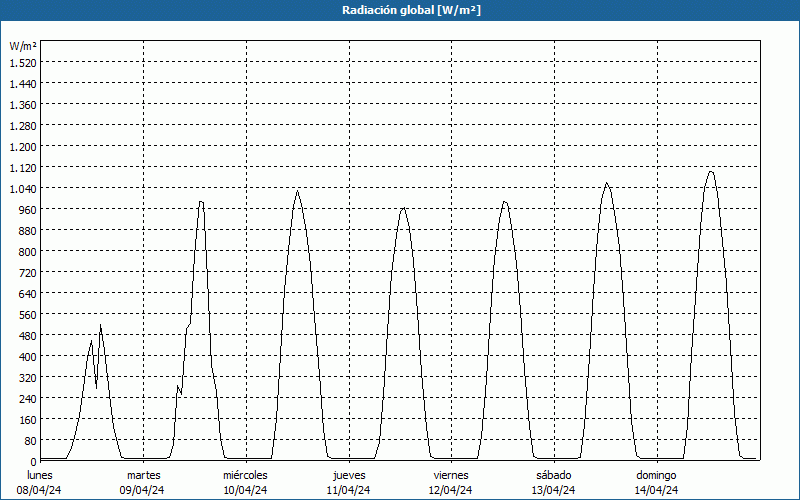Select the 480 y-axis label
The height and width of the screenshot is (500, 800).
coord(28,336)
